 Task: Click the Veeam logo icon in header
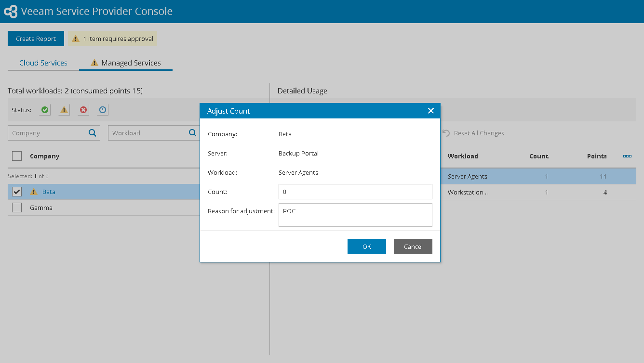11,12
